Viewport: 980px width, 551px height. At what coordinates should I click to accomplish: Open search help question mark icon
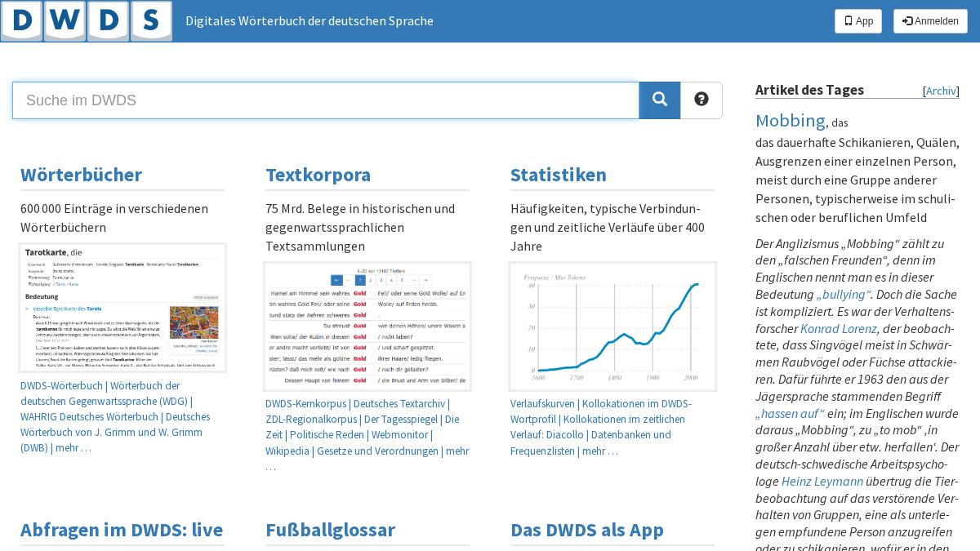click(702, 100)
